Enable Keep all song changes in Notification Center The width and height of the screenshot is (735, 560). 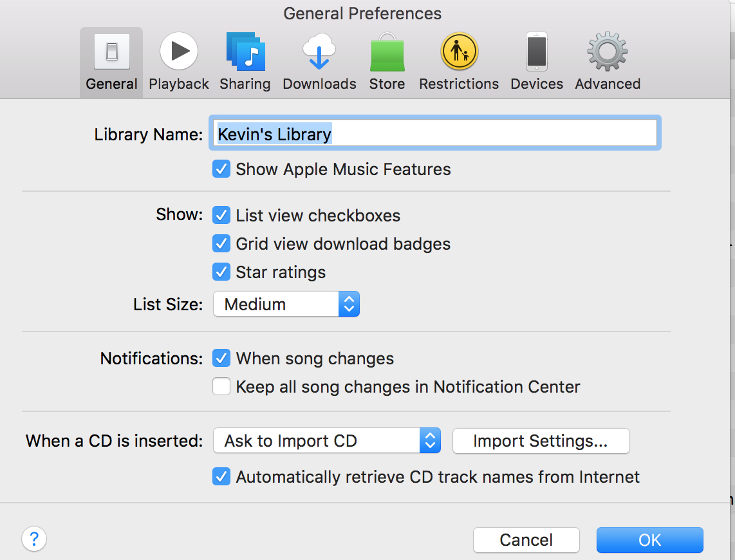pyautogui.click(x=221, y=387)
